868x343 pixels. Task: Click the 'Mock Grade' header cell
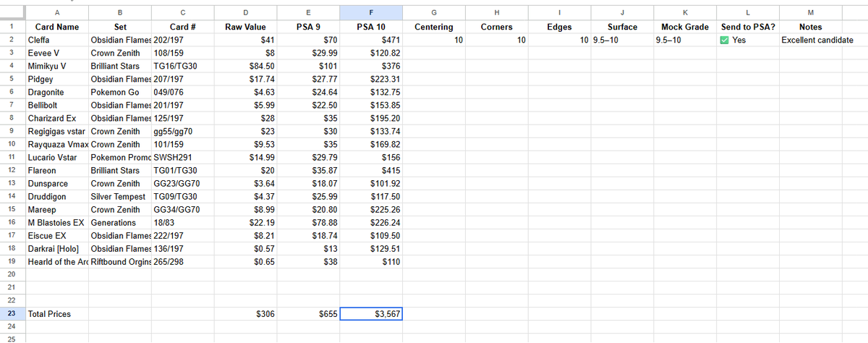[685, 27]
